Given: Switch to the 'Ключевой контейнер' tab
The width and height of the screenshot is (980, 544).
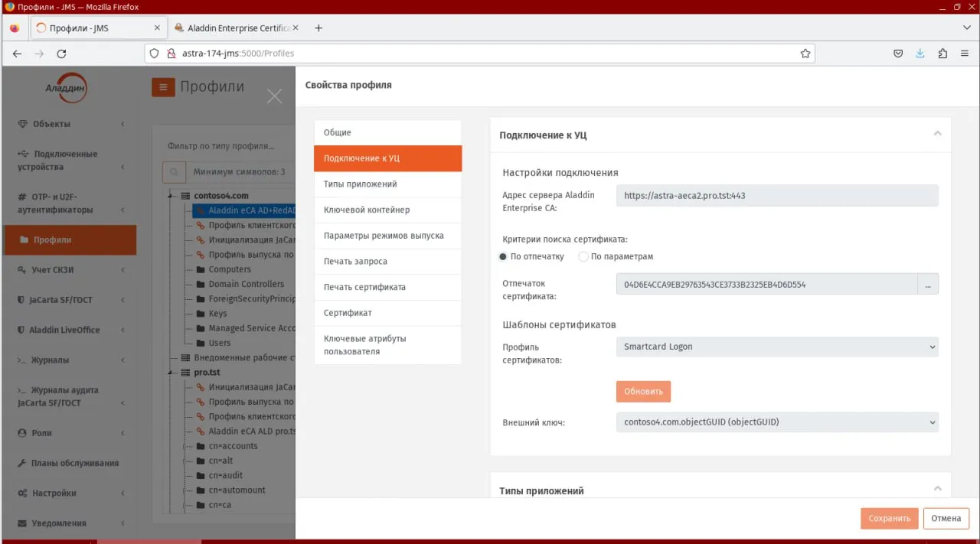Looking at the screenshot, I should [x=387, y=210].
